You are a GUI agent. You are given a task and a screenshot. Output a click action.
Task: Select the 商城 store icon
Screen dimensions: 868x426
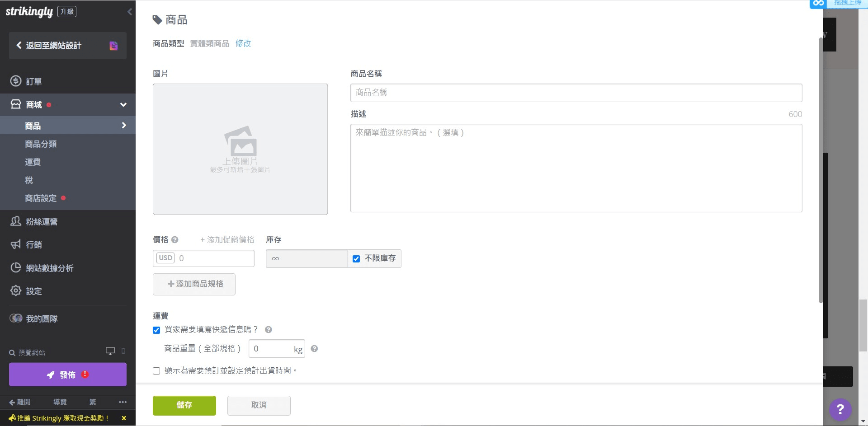coord(15,104)
